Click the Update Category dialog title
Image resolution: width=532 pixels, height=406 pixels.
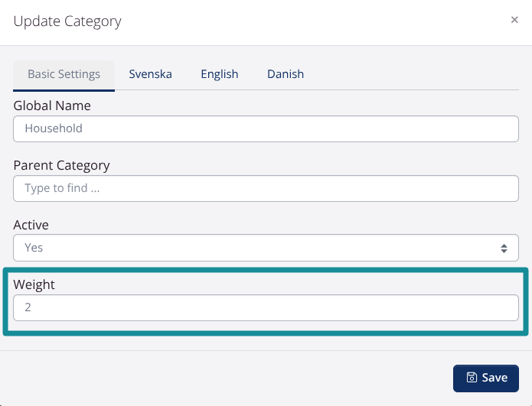point(67,21)
